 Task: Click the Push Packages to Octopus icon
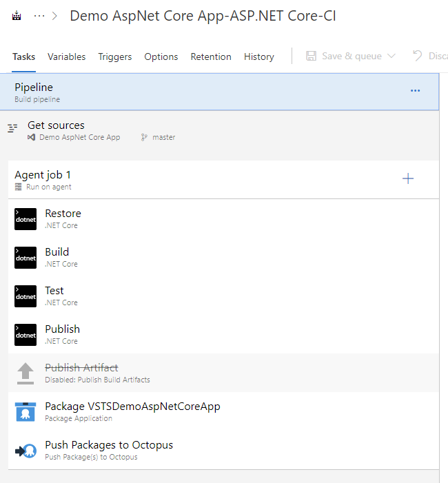[26, 451]
